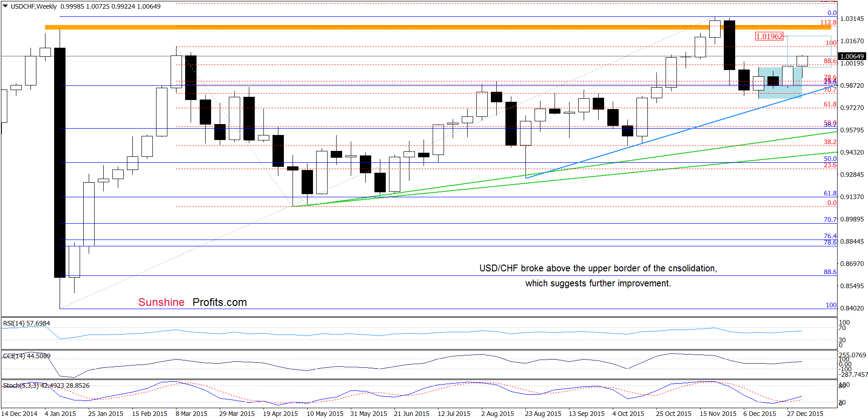Click the 0.98720 price axis label
Viewport: 868px width, 420px height.
click(x=852, y=85)
